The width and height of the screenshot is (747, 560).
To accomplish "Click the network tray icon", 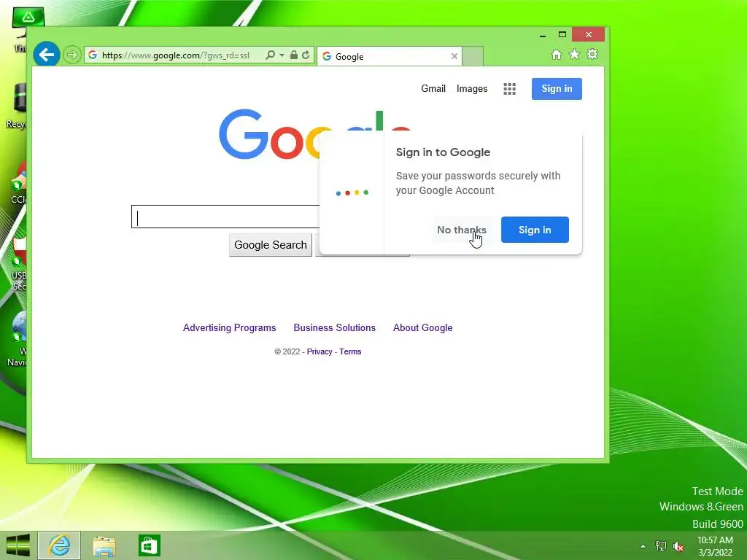I will [660, 545].
